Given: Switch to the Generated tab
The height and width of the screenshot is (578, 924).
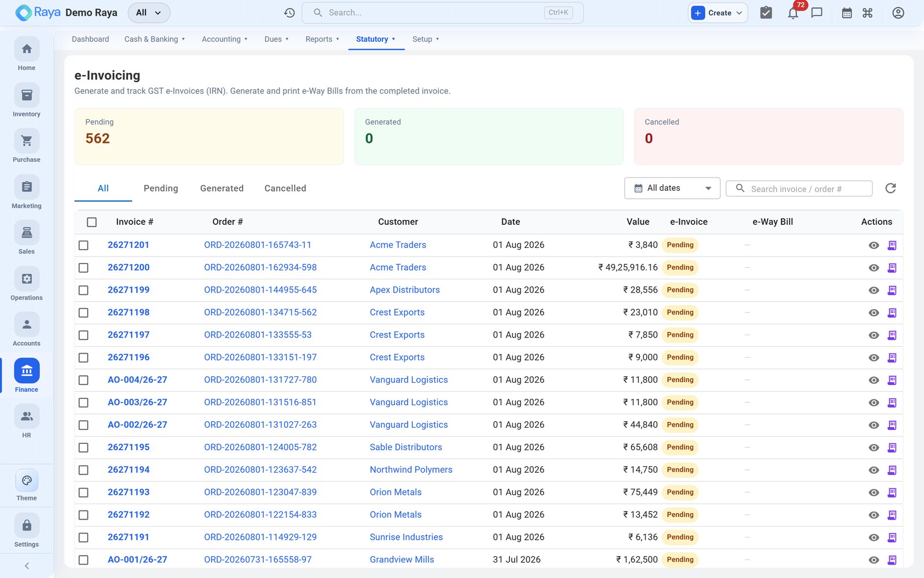Looking at the screenshot, I should (222, 188).
